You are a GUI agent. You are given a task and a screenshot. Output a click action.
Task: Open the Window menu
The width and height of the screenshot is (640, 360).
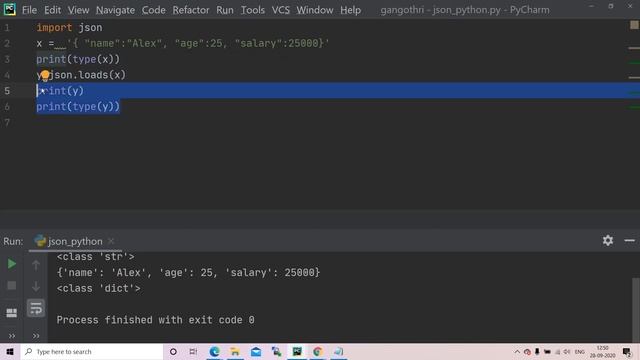coord(315,10)
